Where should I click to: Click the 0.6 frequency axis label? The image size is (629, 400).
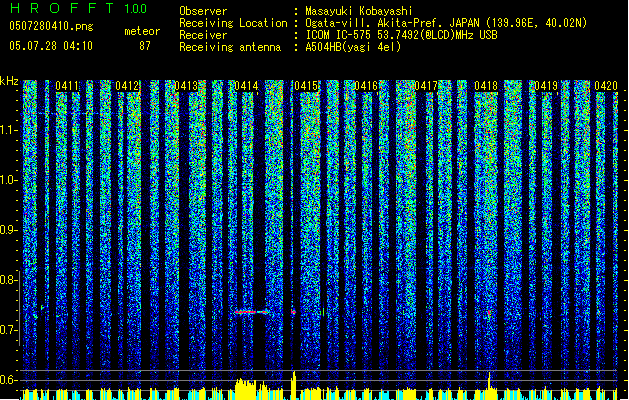[8, 380]
